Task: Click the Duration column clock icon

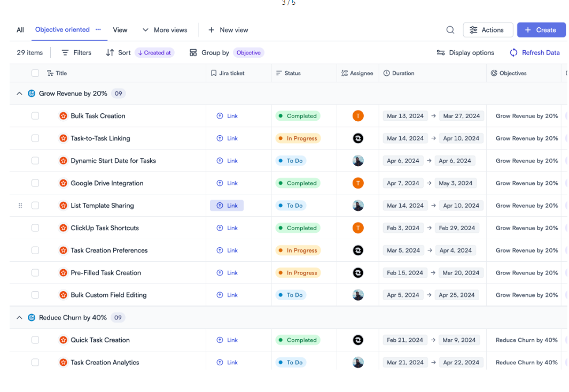Action: pos(386,73)
